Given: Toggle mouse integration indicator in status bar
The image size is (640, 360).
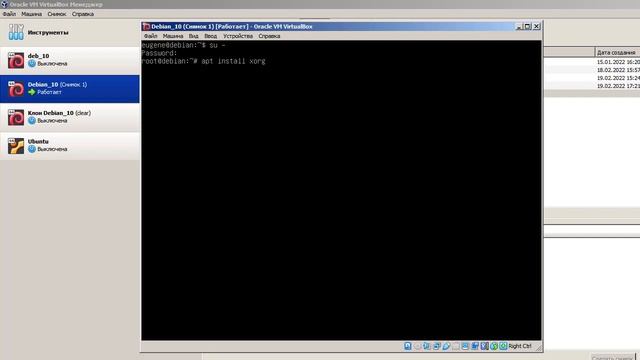Looking at the screenshot, I should (x=494, y=346).
